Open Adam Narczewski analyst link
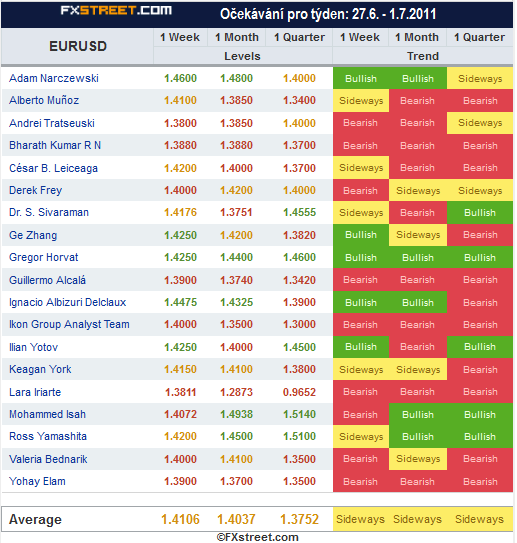The width and height of the screenshot is (517, 543). pyautogui.click(x=54, y=78)
